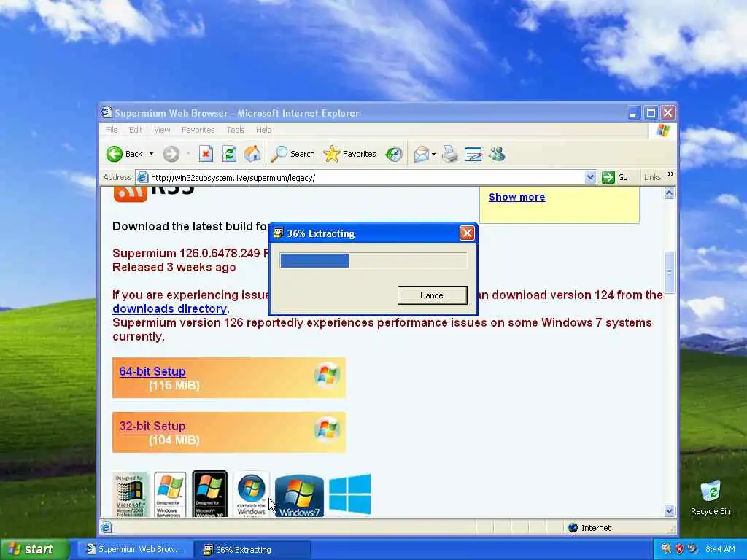Click the taskbar clock showing 8:44 AM

point(720,549)
